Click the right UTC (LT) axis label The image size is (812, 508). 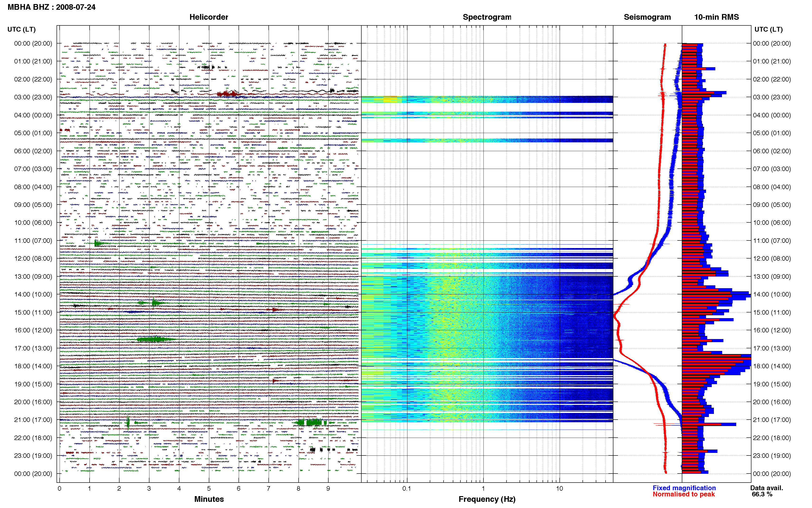pyautogui.click(x=768, y=29)
